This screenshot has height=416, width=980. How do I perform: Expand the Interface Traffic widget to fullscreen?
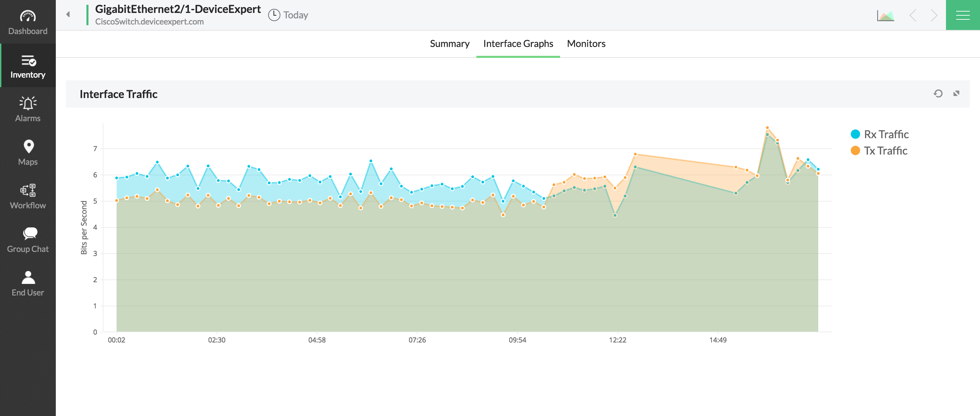tap(956, 94)
